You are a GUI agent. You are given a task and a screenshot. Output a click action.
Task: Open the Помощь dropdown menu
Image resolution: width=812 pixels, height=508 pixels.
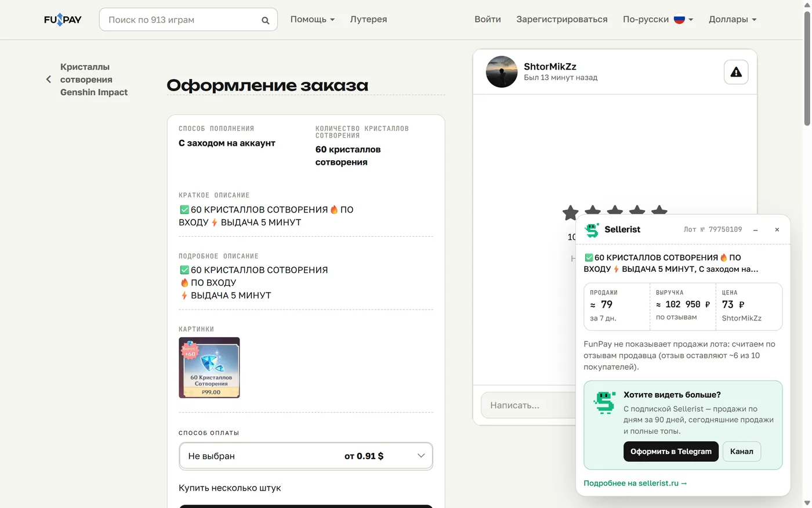click(313, 19)
